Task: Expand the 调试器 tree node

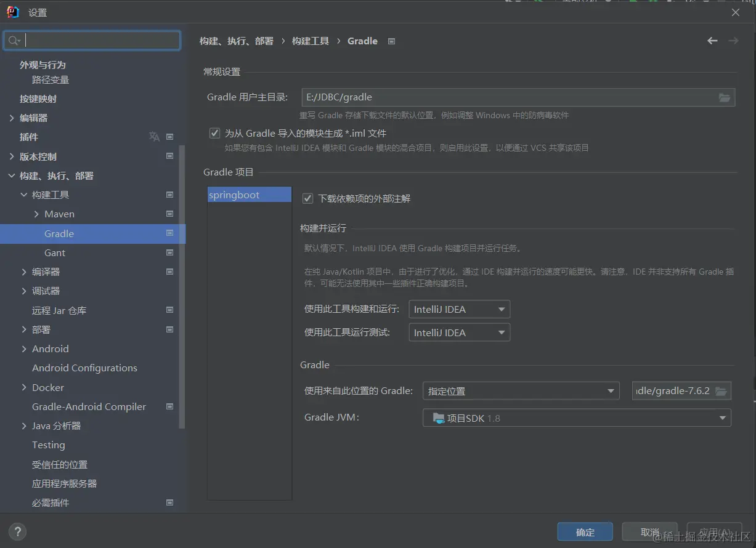Action: click(24, 291)
